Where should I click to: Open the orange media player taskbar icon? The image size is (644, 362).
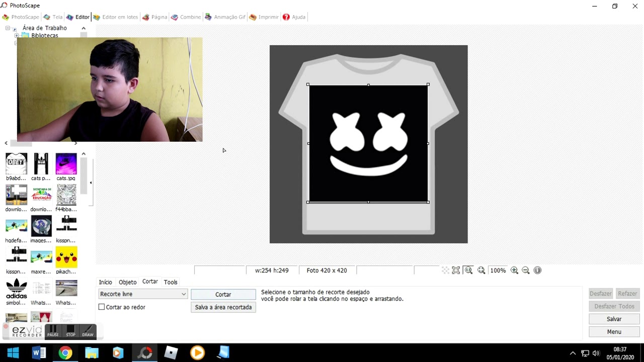[x=197, y=353]
